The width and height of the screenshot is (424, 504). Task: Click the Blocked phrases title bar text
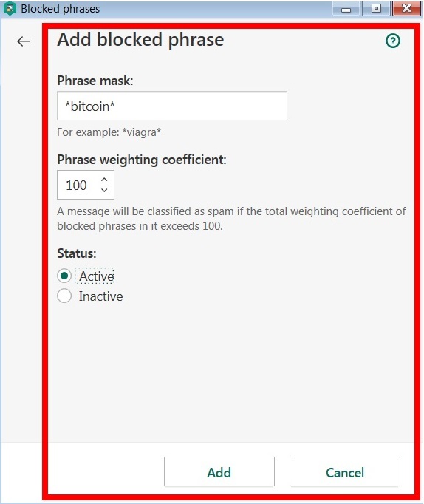tap(61, 9)
